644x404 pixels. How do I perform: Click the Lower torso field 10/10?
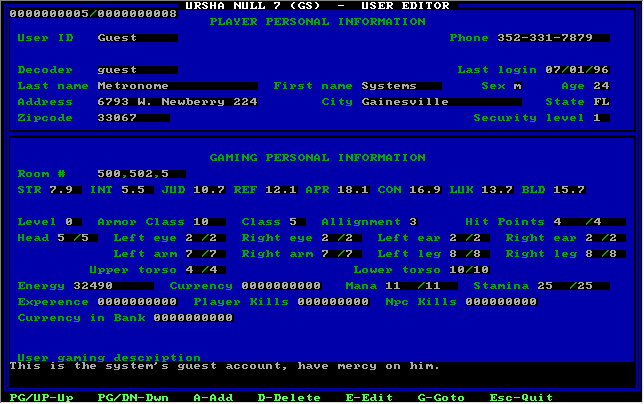(x=469, y=270)
